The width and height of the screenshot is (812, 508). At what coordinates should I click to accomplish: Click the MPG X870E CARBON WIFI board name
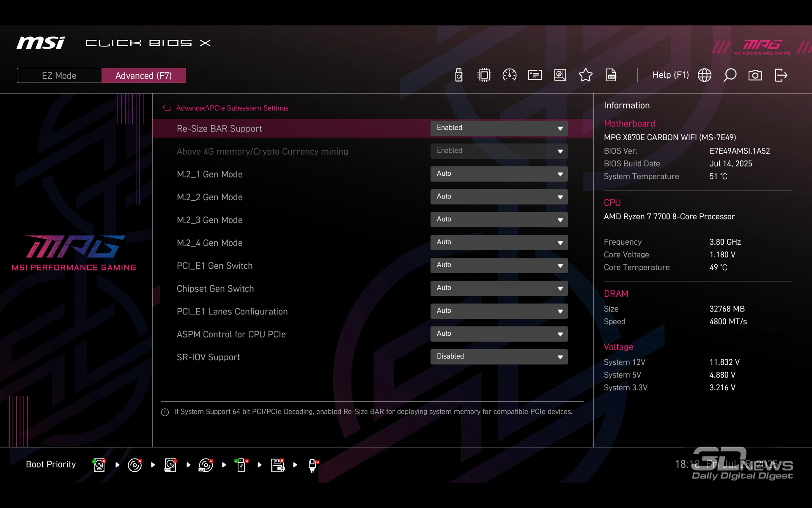pos(670,138)
